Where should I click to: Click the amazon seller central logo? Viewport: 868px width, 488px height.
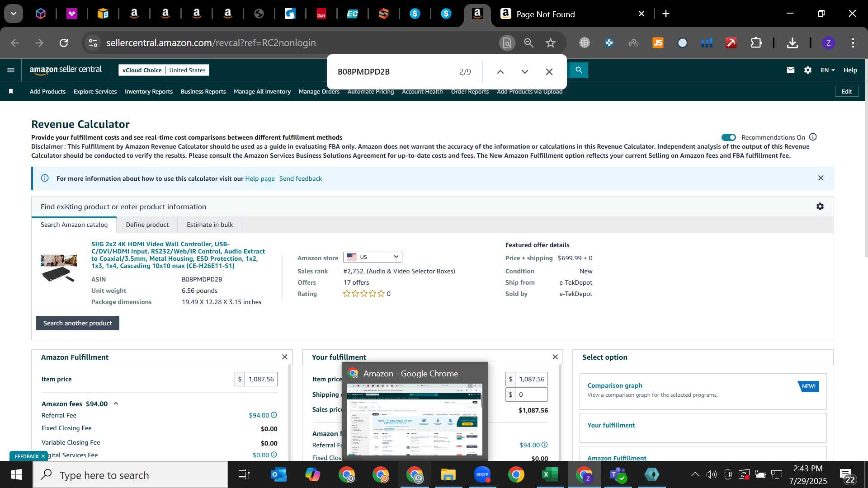click(66, 70)
